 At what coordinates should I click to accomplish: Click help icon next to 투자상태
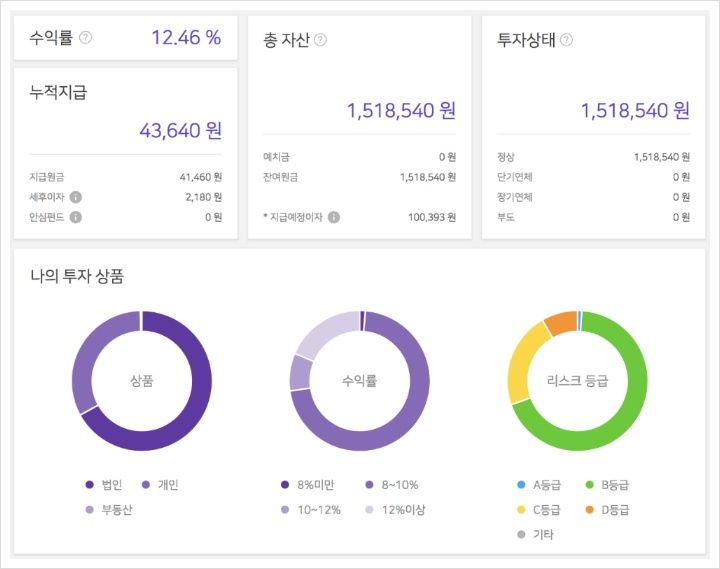coord(566,40)
